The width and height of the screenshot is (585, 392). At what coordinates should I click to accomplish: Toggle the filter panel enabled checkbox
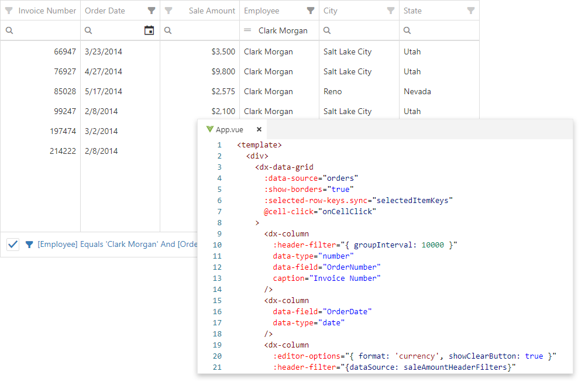pyautogui.click(x=13, y=245)
